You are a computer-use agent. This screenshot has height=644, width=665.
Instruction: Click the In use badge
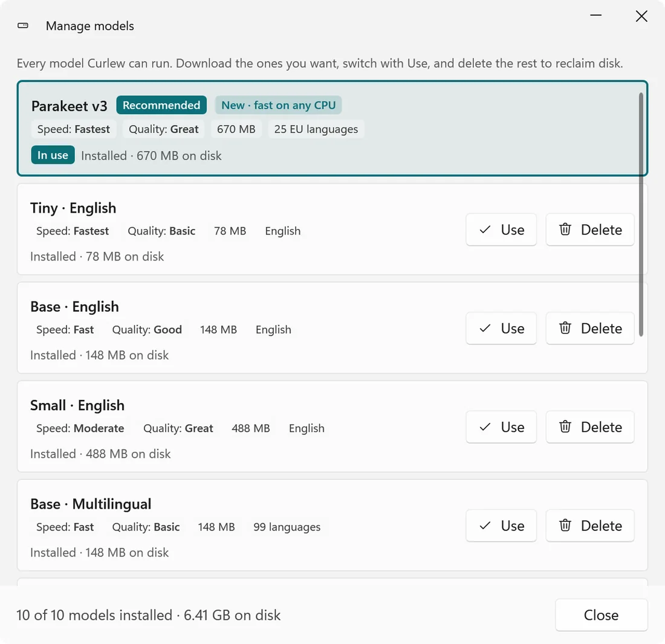53,155
